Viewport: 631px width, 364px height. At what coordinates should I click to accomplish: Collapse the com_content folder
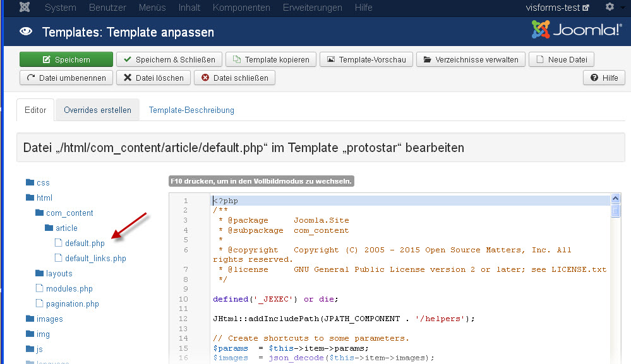(x=69, y=213)
